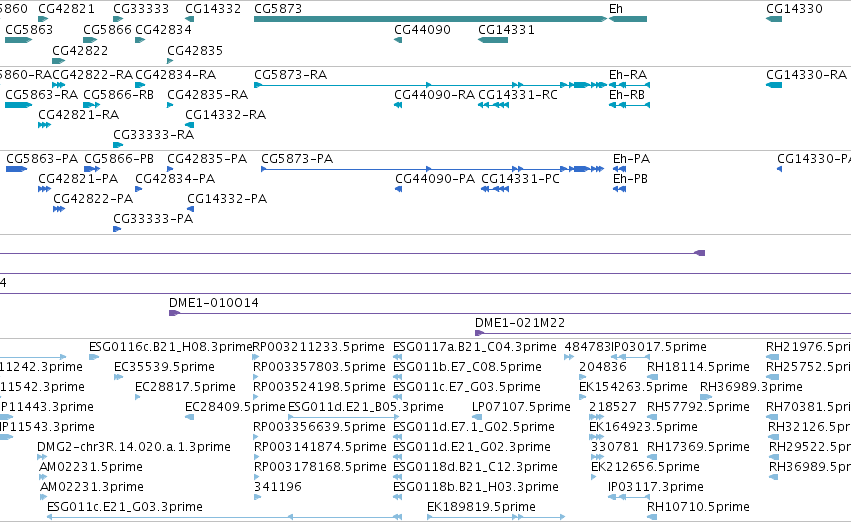
Task: Click transcript CG42821-RA
Action: click(x=45, y=125)
